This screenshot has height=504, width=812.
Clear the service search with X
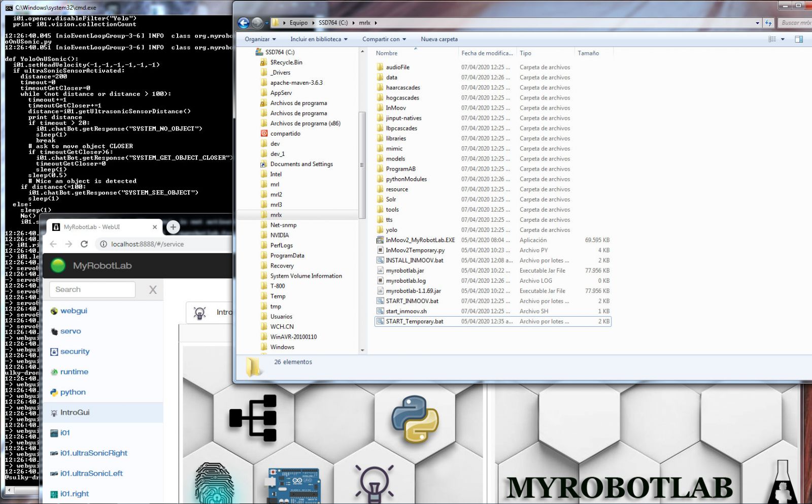[x=153, y=290]
